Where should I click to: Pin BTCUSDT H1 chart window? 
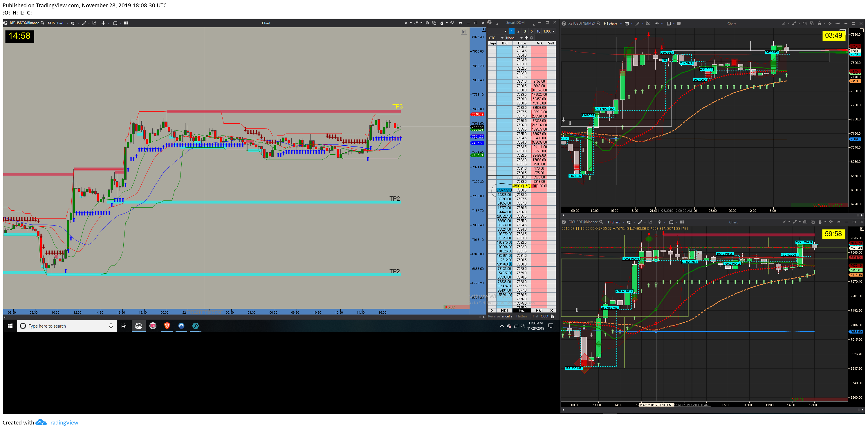838,222
